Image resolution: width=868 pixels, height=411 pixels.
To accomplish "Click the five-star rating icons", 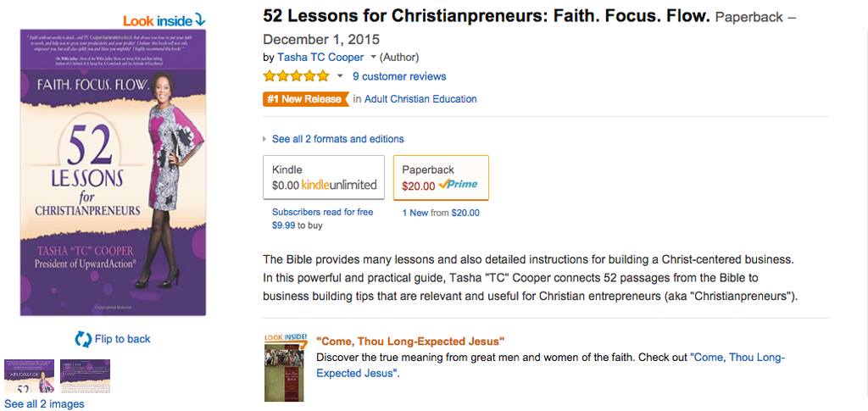I will tap(296, 76).
